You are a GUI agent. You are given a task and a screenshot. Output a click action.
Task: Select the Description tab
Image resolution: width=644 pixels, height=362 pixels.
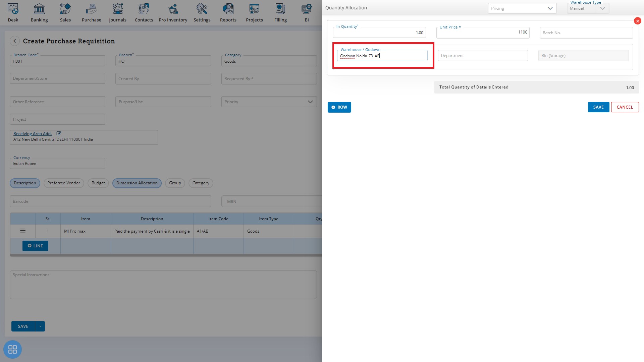coord(25,183)
